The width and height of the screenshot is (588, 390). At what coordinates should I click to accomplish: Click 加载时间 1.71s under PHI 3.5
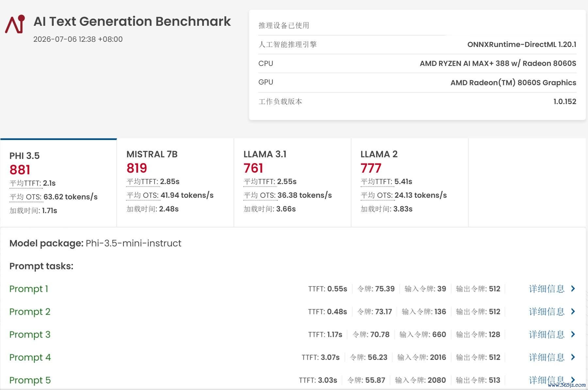[33, 211]
